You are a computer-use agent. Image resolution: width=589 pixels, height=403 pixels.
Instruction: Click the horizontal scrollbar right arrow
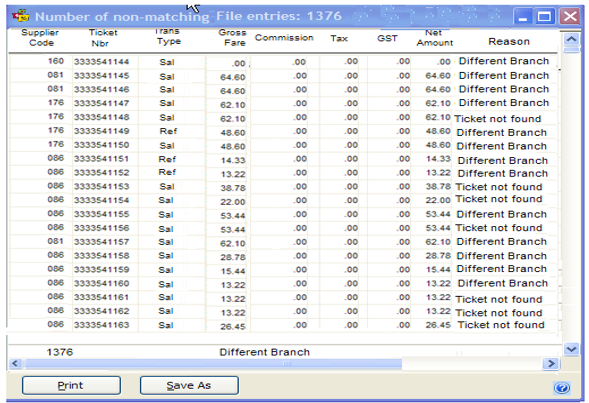551,364
